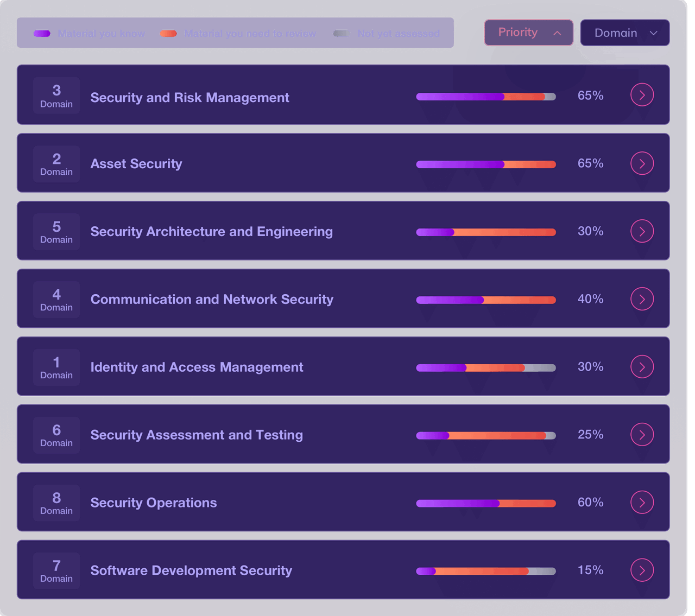Click the '4 Domain' number badge
695x616 pixels.
56,300
